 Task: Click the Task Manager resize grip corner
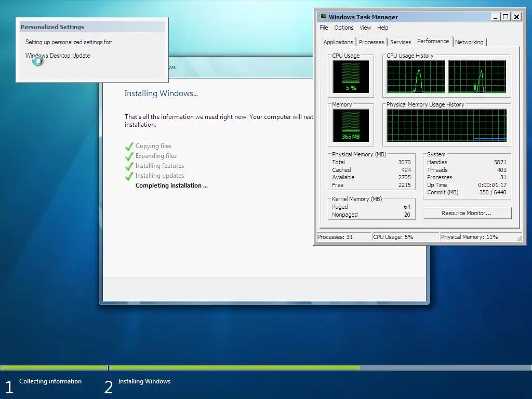pyautogui.click(x=520, y=238)
